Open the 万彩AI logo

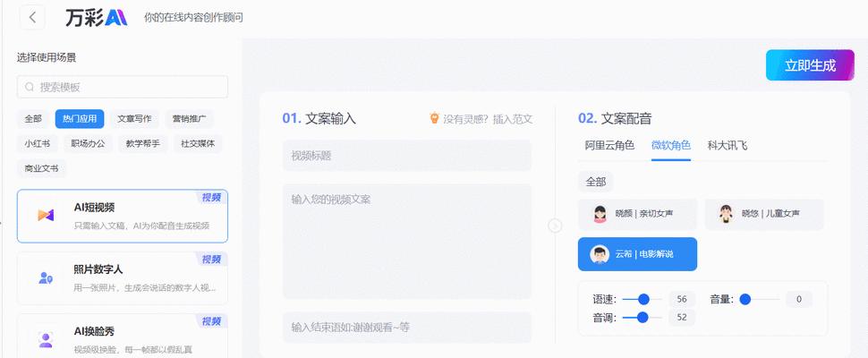(97, 17)
